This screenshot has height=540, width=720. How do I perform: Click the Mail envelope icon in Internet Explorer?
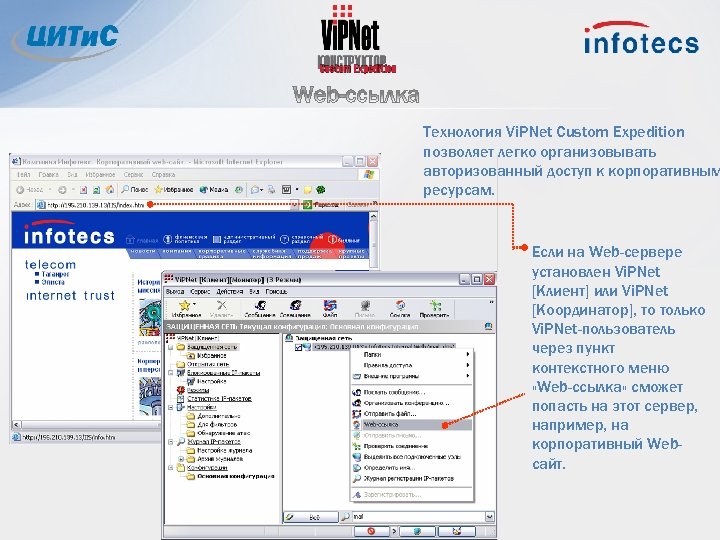coord(255,189)
